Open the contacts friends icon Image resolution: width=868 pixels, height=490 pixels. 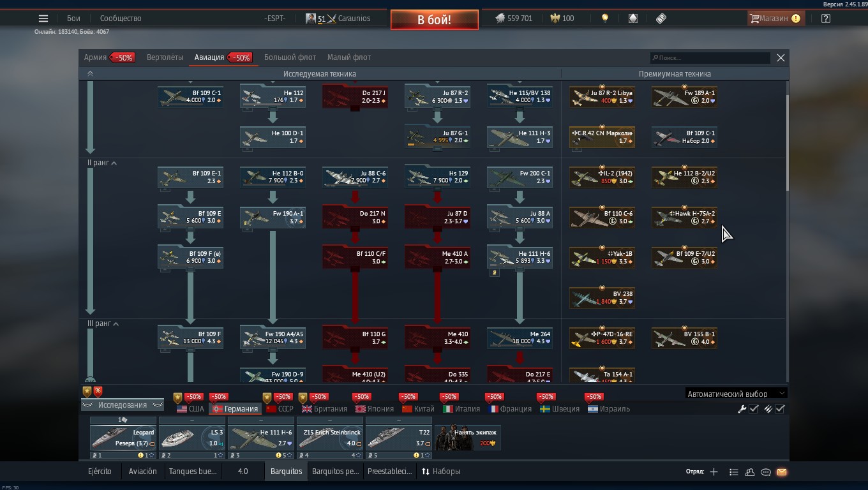point(750,472)
